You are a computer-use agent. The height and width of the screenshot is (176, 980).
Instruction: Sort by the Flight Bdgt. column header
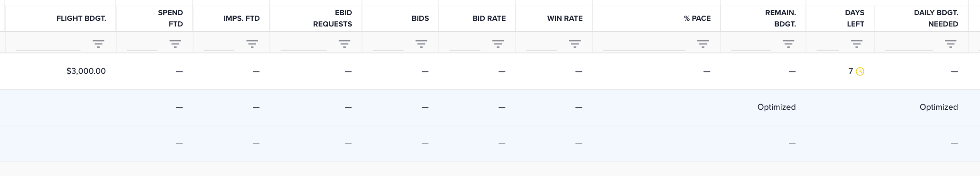point(81,18)
